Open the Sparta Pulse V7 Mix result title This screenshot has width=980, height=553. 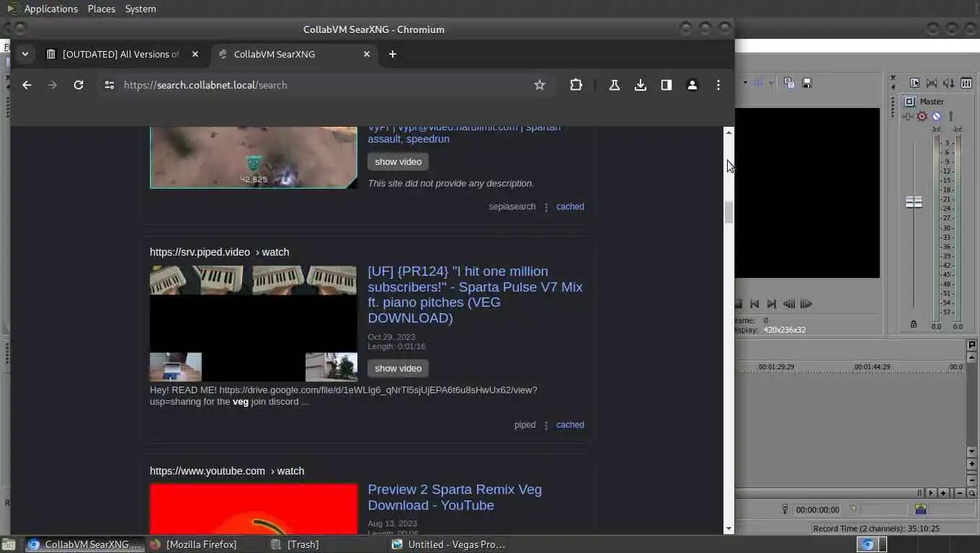coord(475,295)
